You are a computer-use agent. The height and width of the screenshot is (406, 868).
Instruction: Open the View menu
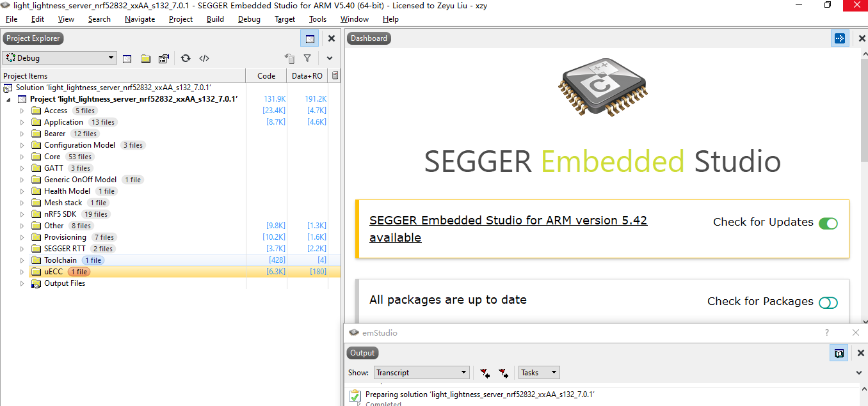tap(66, 19)
